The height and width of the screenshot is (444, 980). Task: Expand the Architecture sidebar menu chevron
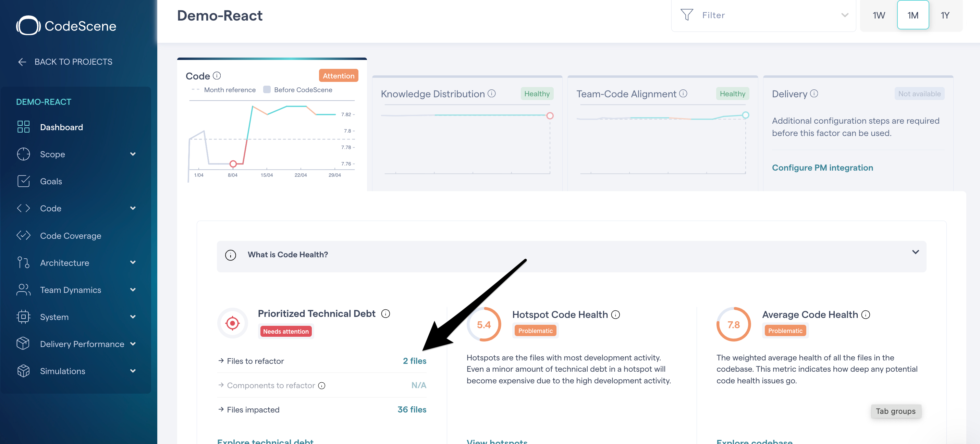point(133,262)
